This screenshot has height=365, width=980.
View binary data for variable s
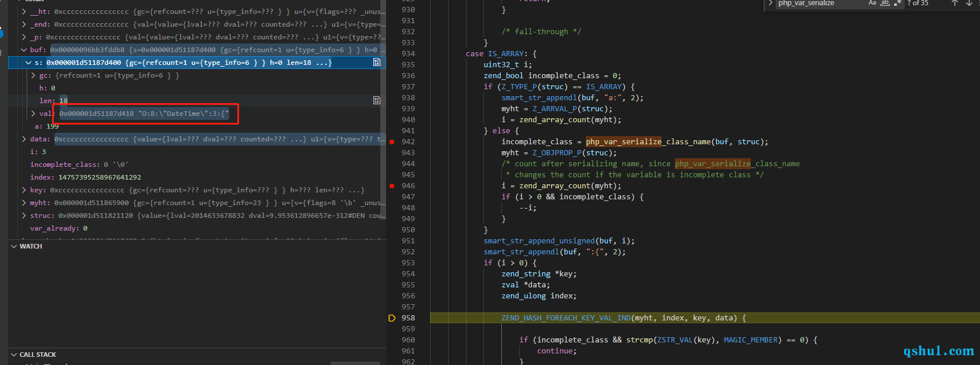377,63
